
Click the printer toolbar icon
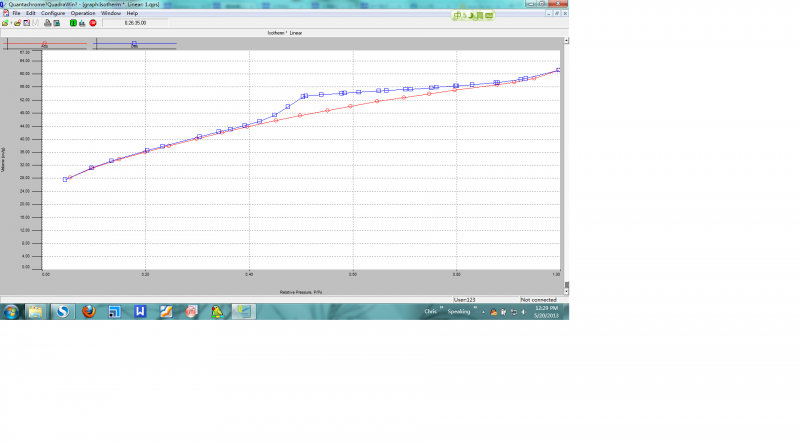[47, 23]
